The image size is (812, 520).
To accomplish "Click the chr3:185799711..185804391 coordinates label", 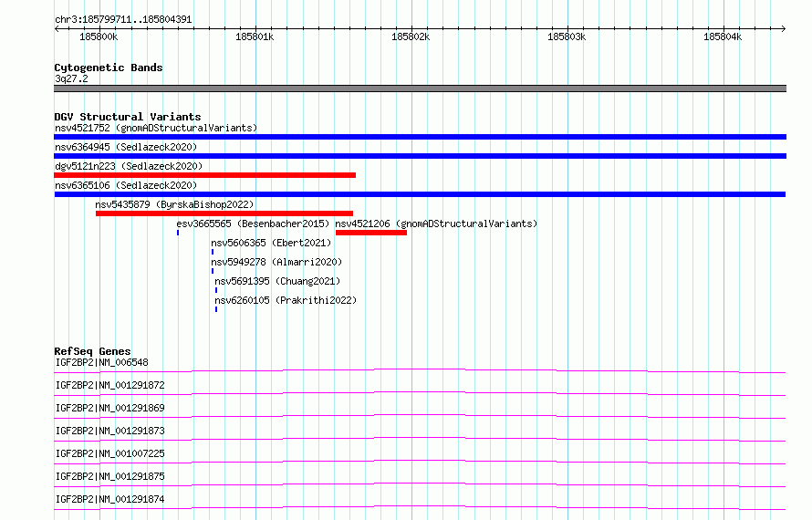I will [x=123, y=20].
